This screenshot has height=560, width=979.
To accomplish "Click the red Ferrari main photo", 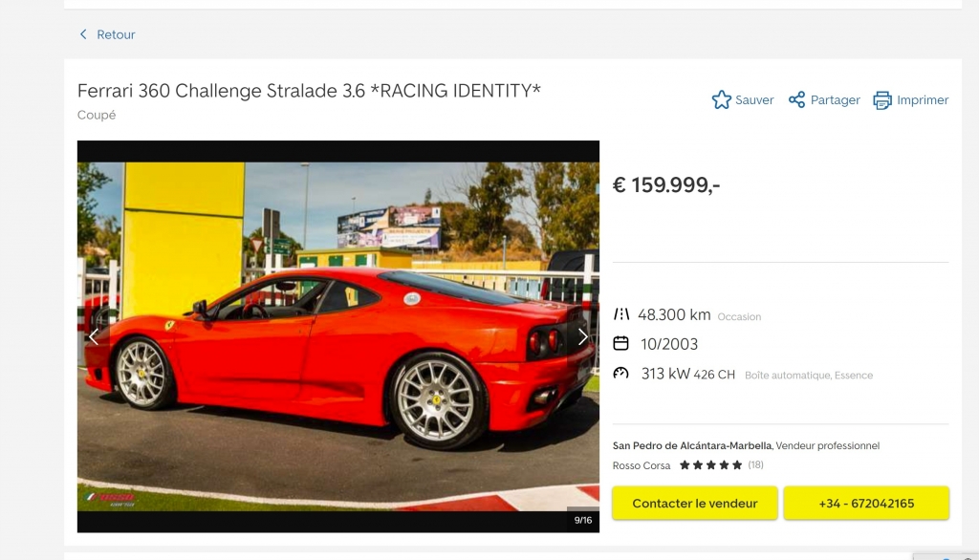I will coord(337,336).
